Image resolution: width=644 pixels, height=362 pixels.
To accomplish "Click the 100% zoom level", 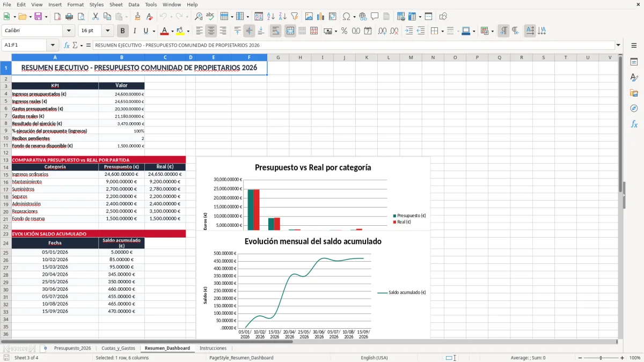I will tap(634, 358).
